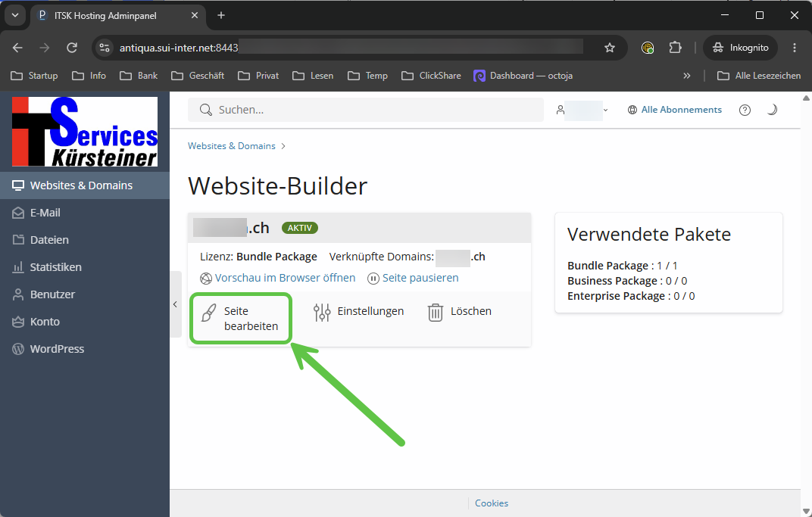Open the Einstellungen sliders option
This screenshot has height=517, width=812.
coord(358,312)
